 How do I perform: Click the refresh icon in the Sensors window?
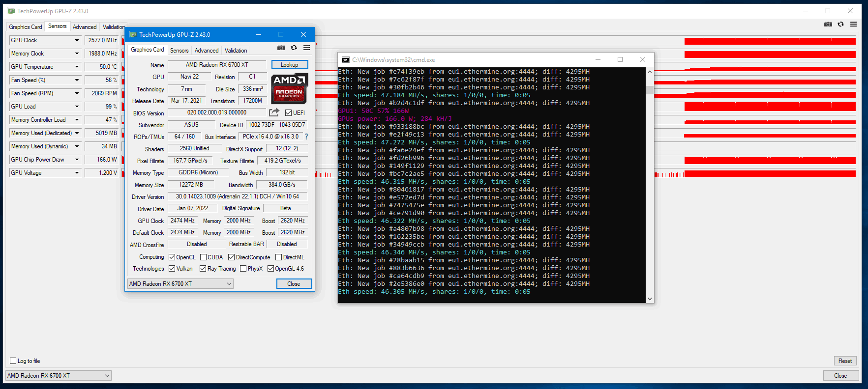[x=841, y=24]
